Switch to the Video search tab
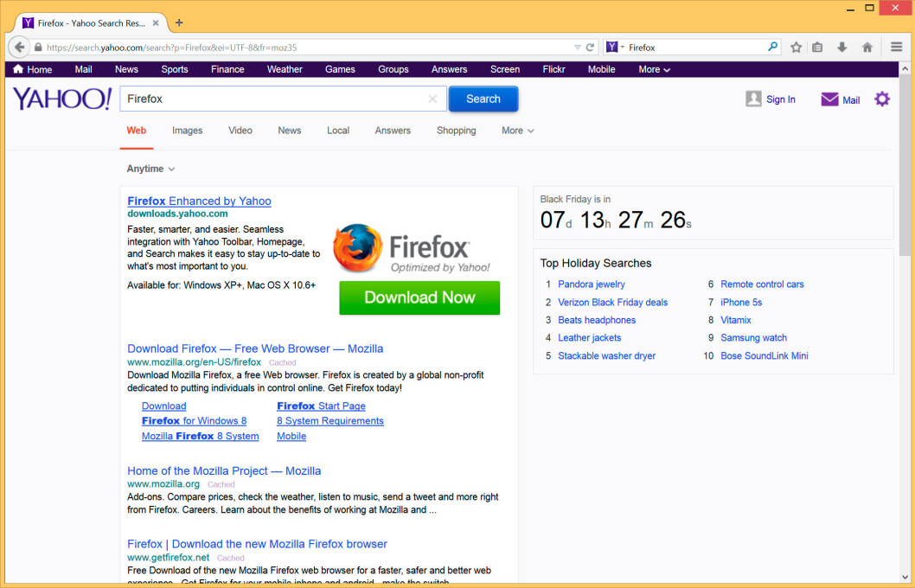This screenshot has height=588, width=915. point(240,131)
